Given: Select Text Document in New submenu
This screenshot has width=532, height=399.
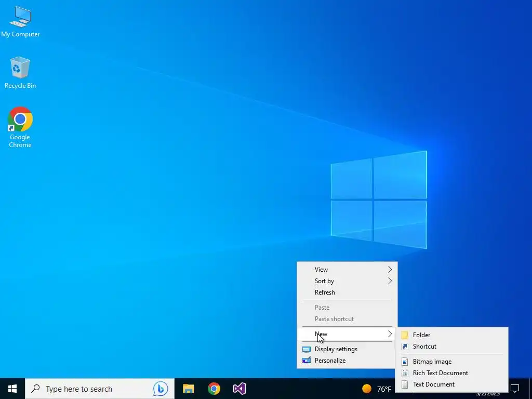Looking at the screenshot, I should (452, 384).
